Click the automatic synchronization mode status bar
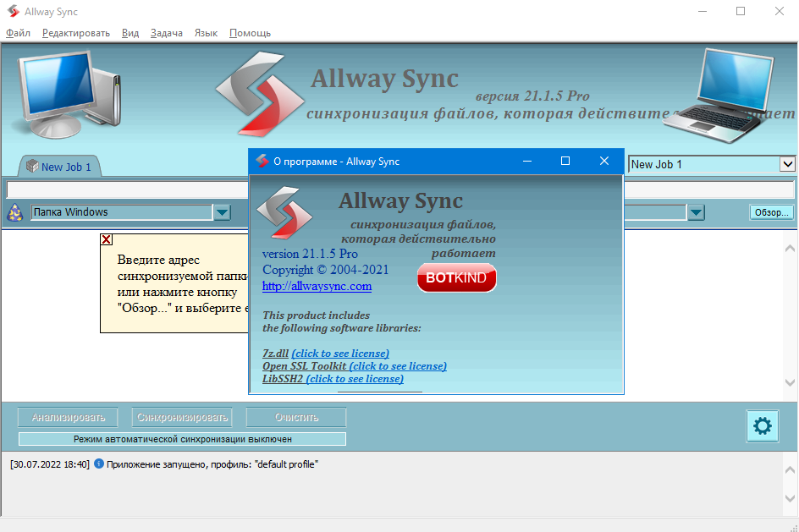Viewport: 799px width, 532px height. (x=183, y=439)
